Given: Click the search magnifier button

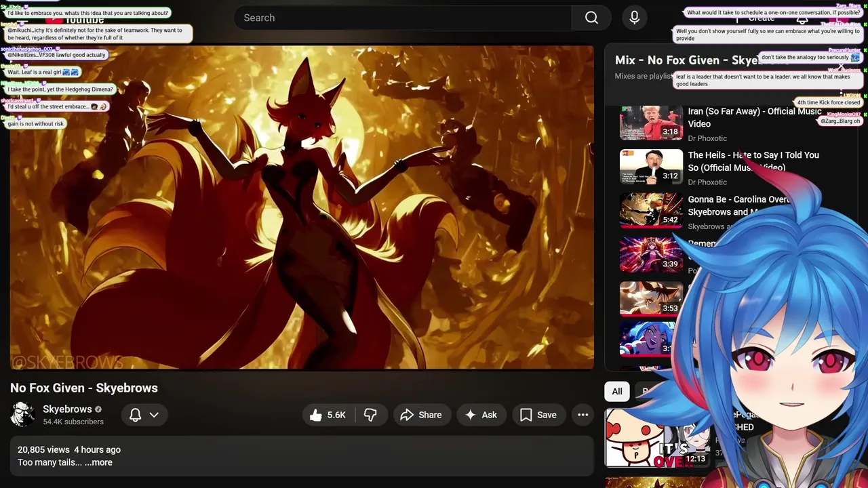Looking at the screenshot, I should [x=591, y=18].
